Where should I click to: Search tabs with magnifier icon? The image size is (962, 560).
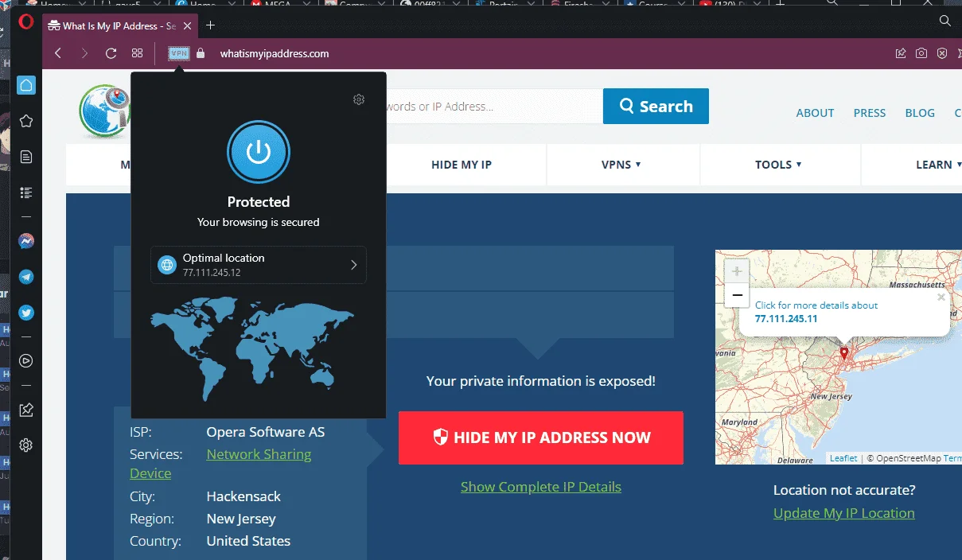945,21
